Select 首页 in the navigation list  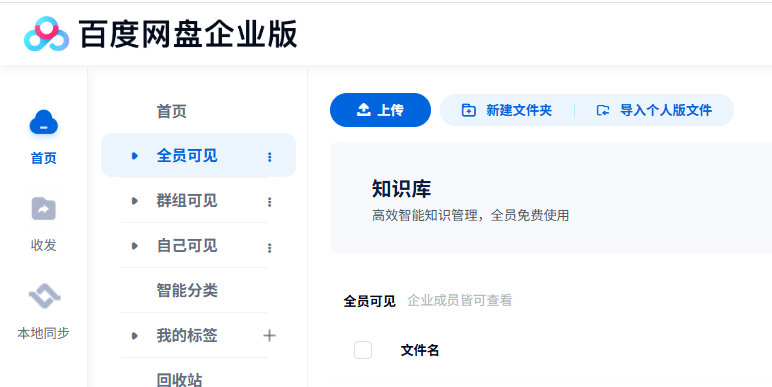171,111
